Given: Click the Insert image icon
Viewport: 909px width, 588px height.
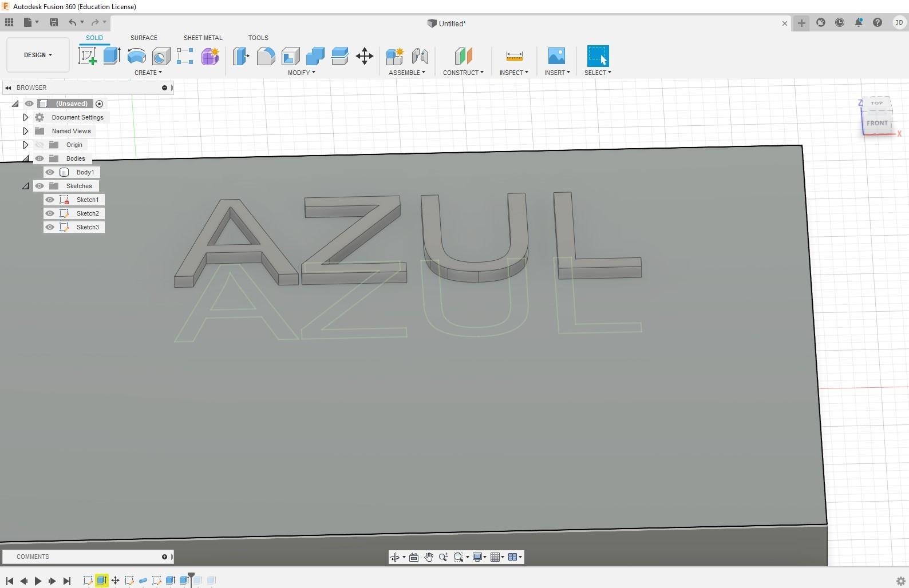Looking at the screenshot, I should pos(556,56).
